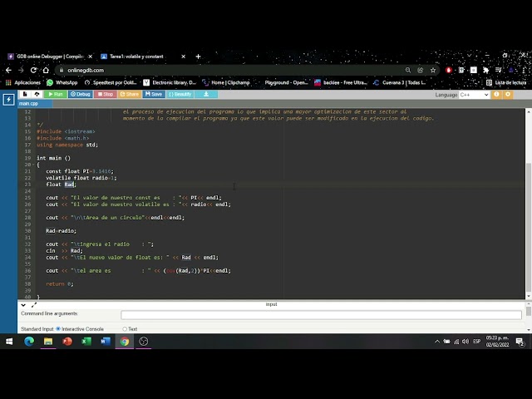The height and width of the screenshot is (399, 532).
Task: Open the Extensions puzzle icon
Action: tap(485, 70)
